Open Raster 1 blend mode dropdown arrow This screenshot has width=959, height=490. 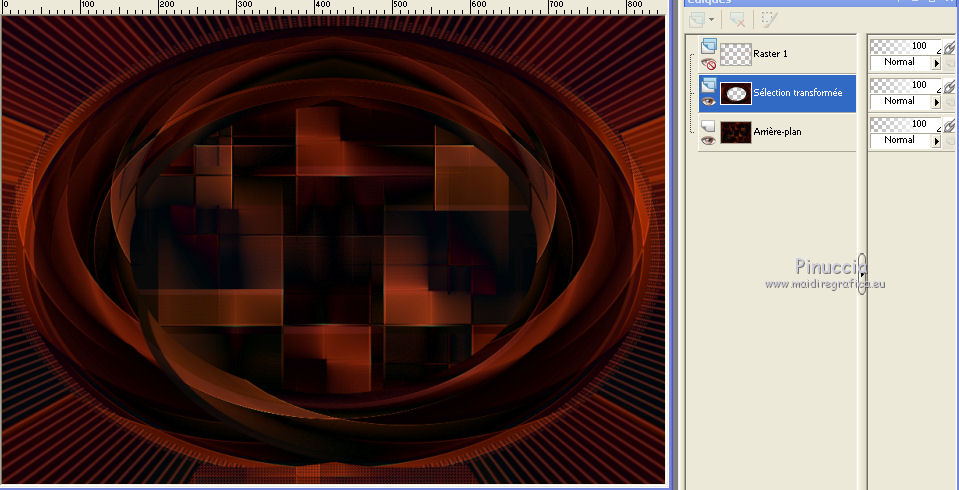[x=936, y=63]
